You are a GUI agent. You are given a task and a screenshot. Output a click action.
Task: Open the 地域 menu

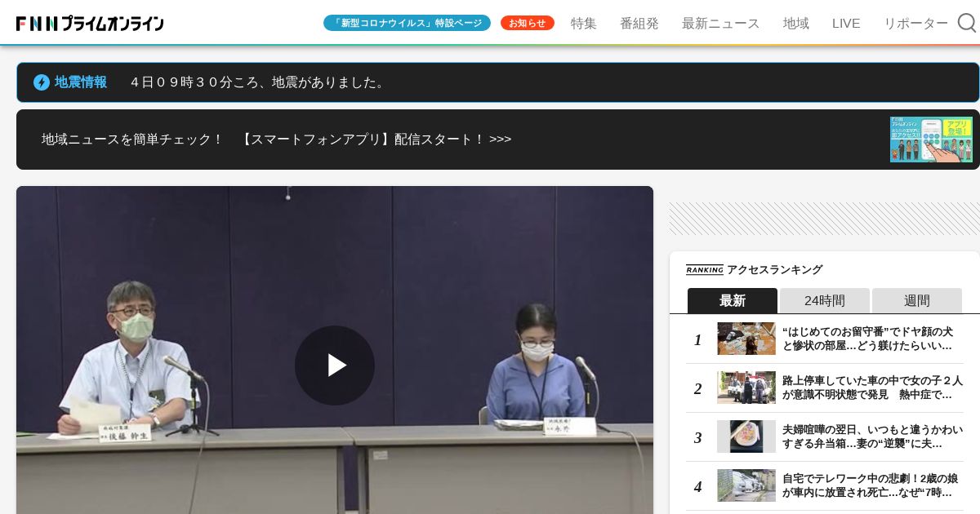click(x=796, y=24)
